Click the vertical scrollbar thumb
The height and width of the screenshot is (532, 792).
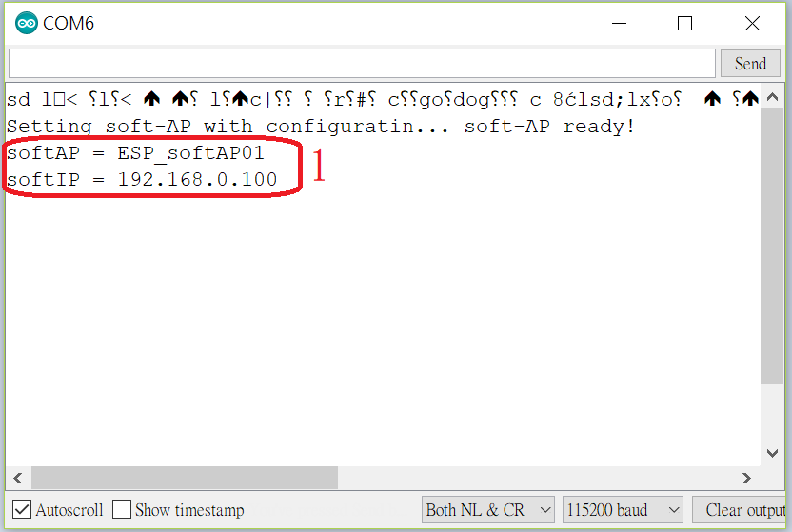[x=772, y=246]
